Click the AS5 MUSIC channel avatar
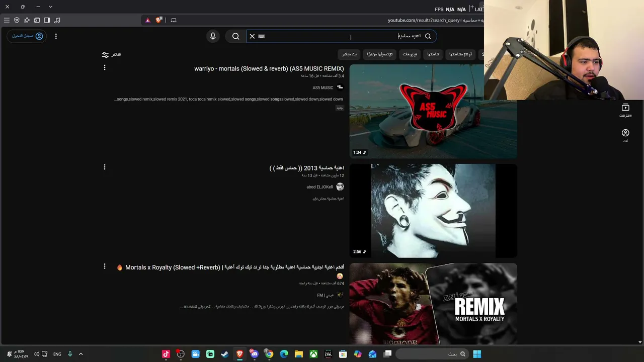 point(340,87)
